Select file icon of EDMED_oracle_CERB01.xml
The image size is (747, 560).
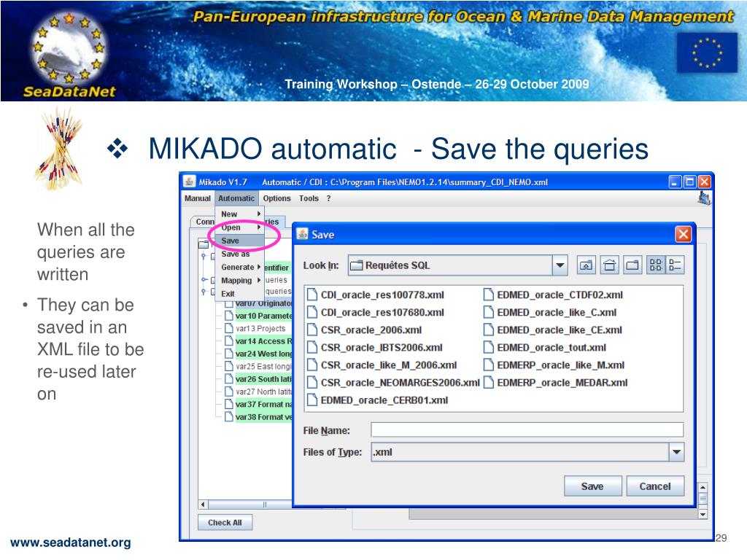pyautogui.click(x=312, y=400)
